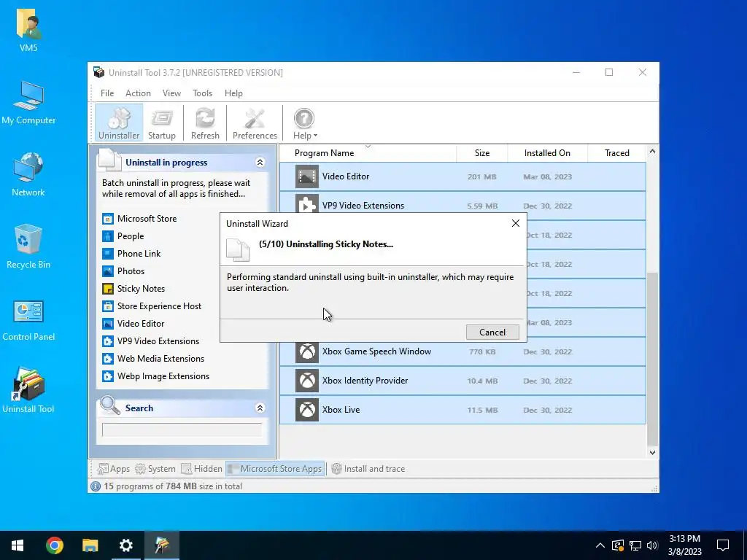
Task: Click the Video Editor icon in sidebar list
Action: point(108,324)
